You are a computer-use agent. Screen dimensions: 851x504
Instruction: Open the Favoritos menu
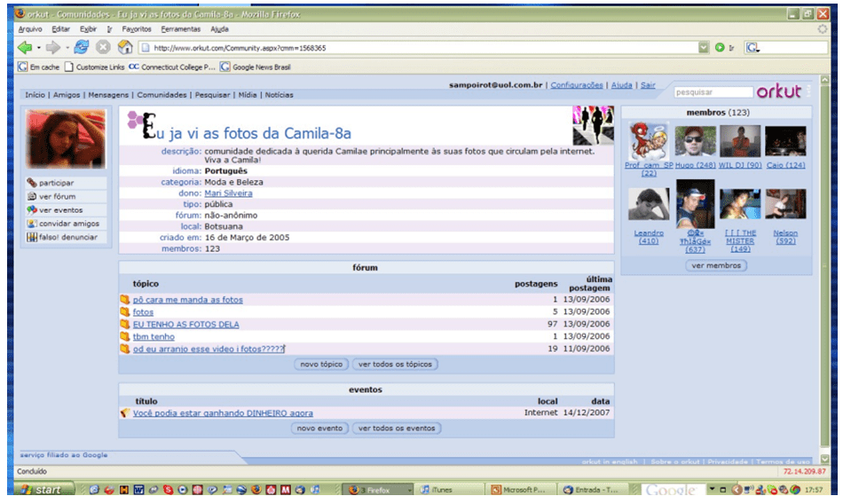137,29
